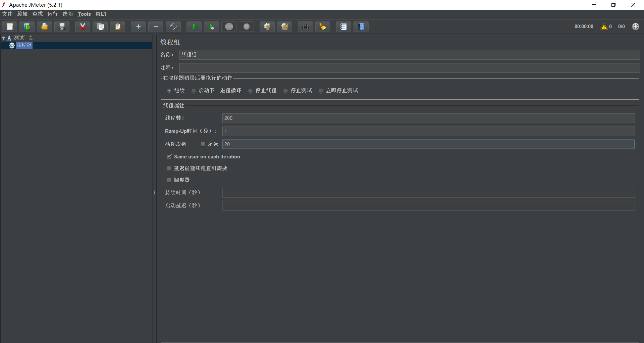Toggle Same user on each iteration checkbox
The image size is (644, 343).
[169, 157]
